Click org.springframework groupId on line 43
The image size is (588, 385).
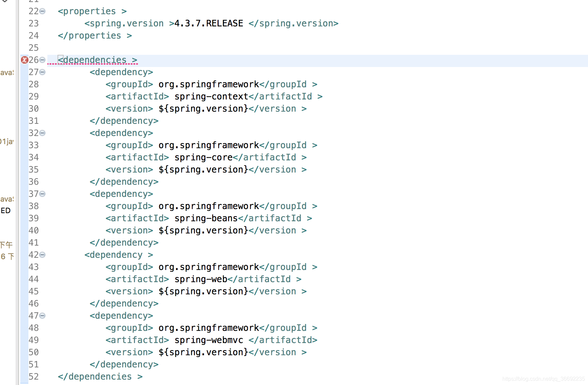coord(209,267)
